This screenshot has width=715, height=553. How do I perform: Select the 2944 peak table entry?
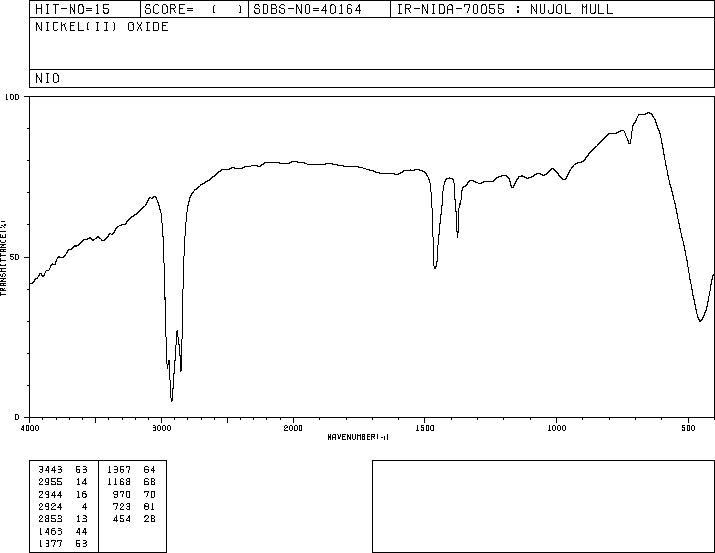tap(63, 495)
